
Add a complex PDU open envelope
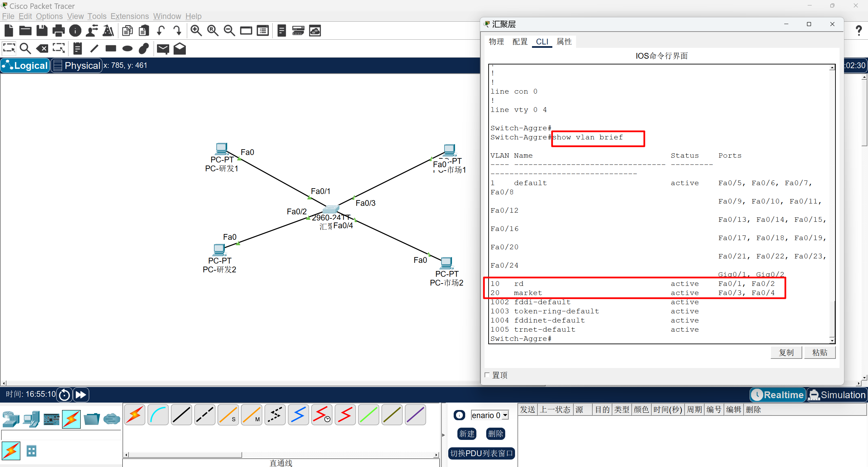[180, 48]
